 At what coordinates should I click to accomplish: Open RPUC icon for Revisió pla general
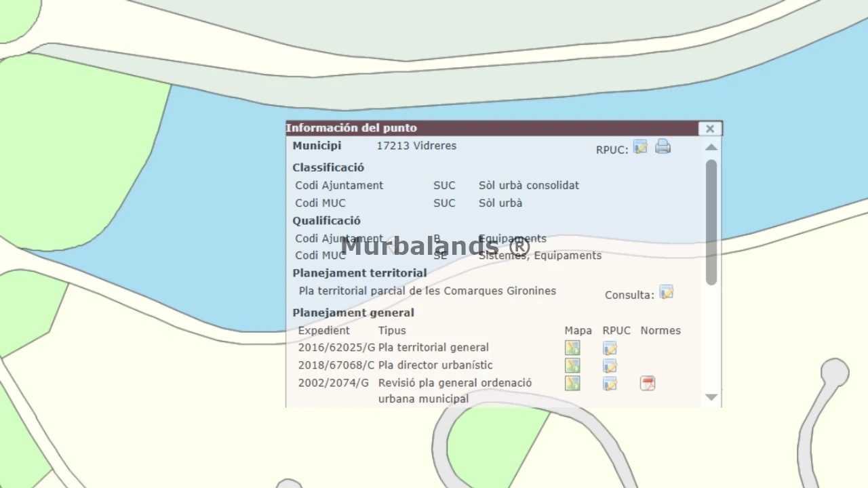[x=610, y=384]
